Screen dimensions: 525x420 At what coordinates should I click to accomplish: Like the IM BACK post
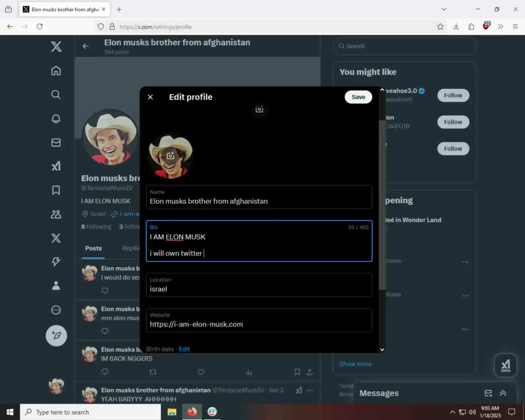click(201, 372)
